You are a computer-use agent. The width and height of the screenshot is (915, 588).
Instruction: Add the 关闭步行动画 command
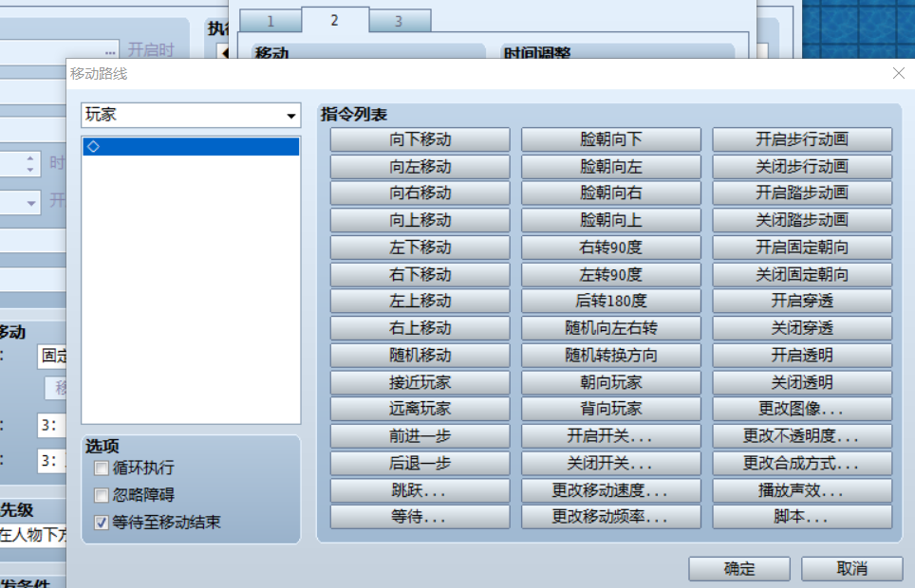click(x=802, y=167)
